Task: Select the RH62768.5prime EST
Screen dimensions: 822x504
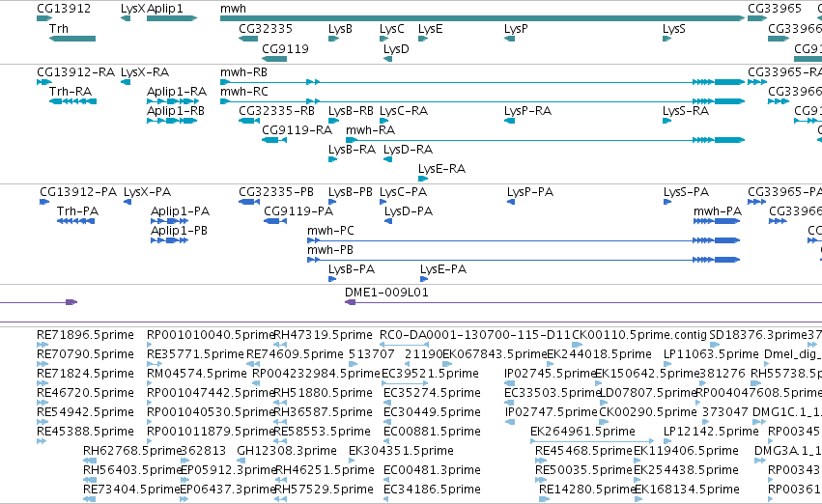Action: pos(90,461)
